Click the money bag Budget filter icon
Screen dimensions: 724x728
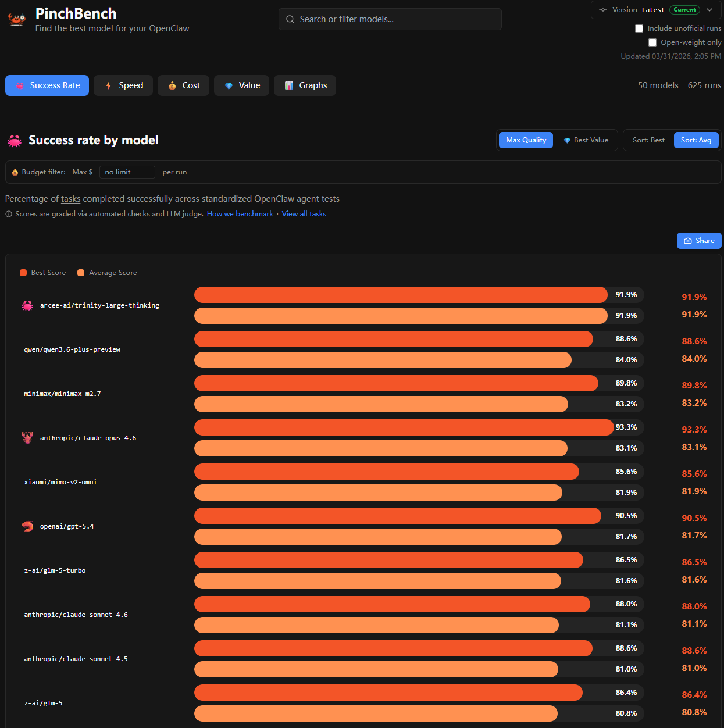click(15, 172)
